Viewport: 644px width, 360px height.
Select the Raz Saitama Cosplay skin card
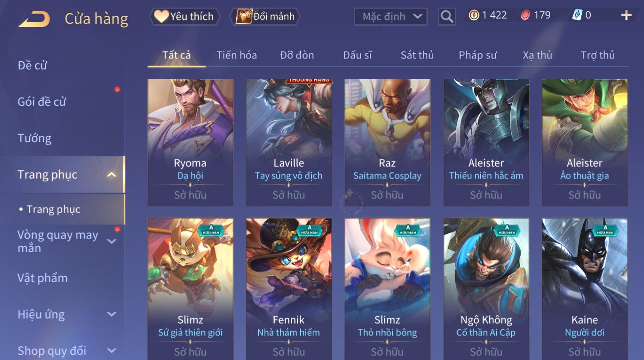point(387,143)
